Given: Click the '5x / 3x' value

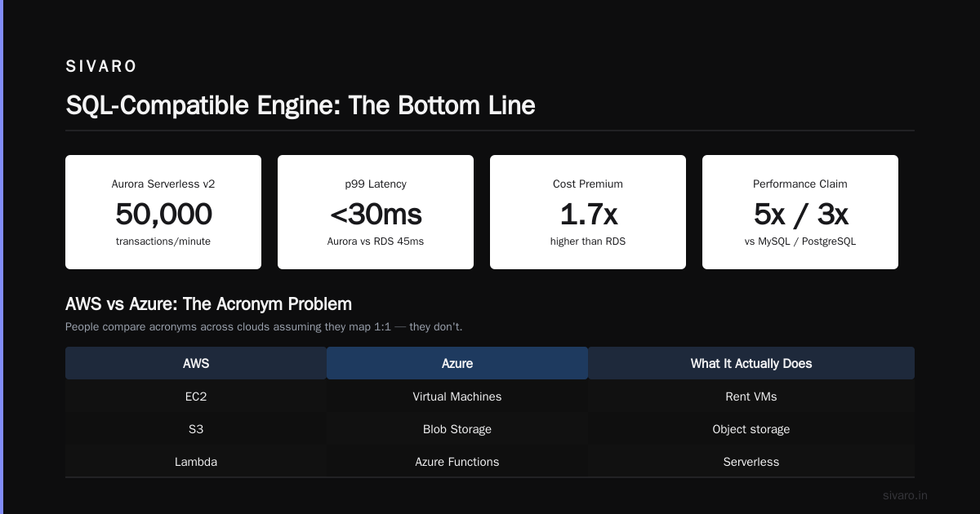Looking at the screenshot, I should coord(800,214).
